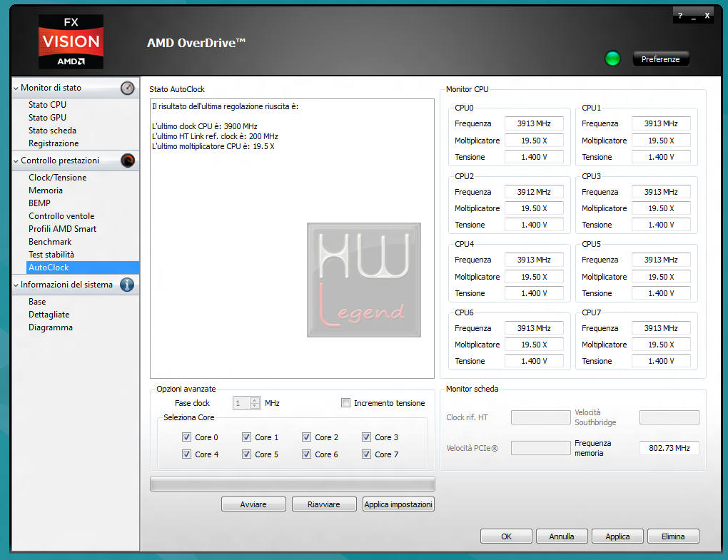Open Stato scheda page
Screen dimensions: 728x560
pyautogui.click(x=52, y=131)
